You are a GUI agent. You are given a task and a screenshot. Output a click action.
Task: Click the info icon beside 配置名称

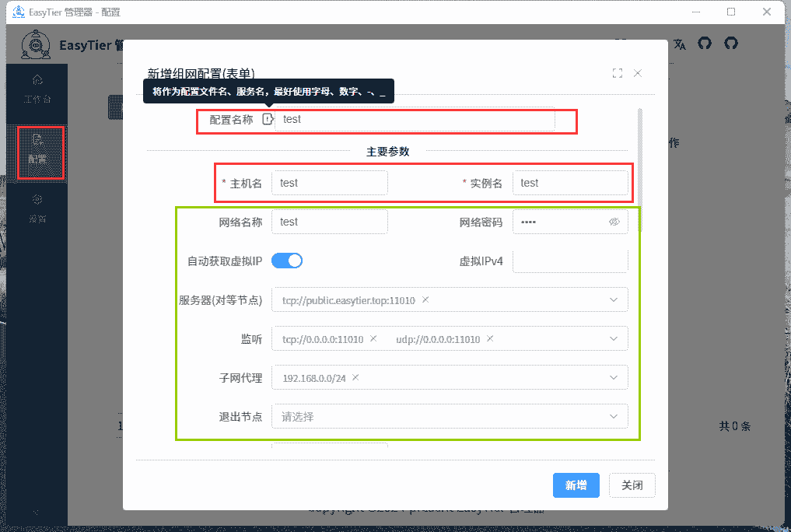coord(268,119)
